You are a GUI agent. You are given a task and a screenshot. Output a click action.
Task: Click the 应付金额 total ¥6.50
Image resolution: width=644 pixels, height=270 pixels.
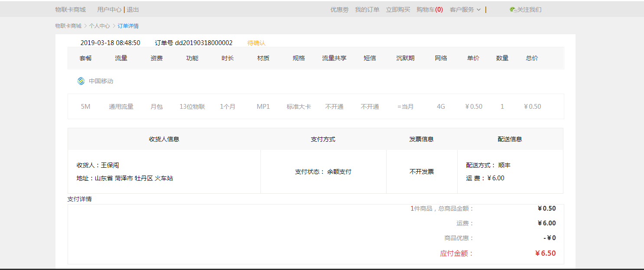pos(545,254)
